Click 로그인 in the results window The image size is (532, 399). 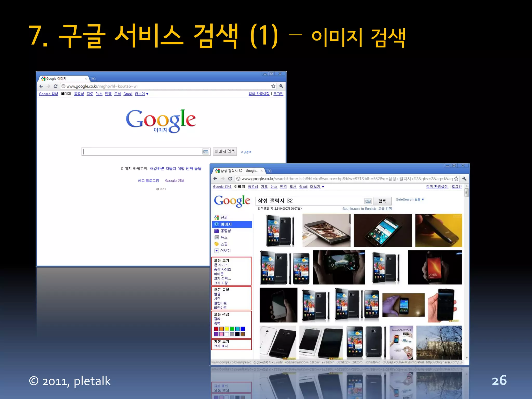click(457, 187)
